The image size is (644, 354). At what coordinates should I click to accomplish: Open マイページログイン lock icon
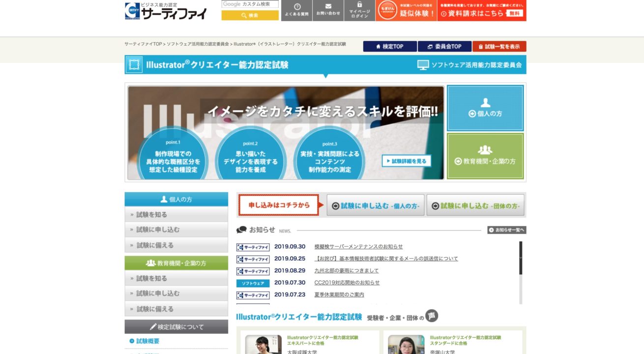pos(359,10)
